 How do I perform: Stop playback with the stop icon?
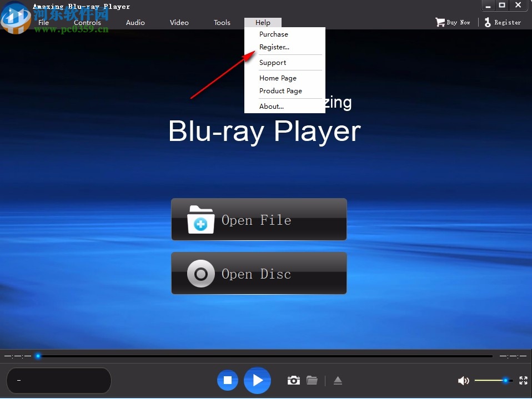pos(227,380)
